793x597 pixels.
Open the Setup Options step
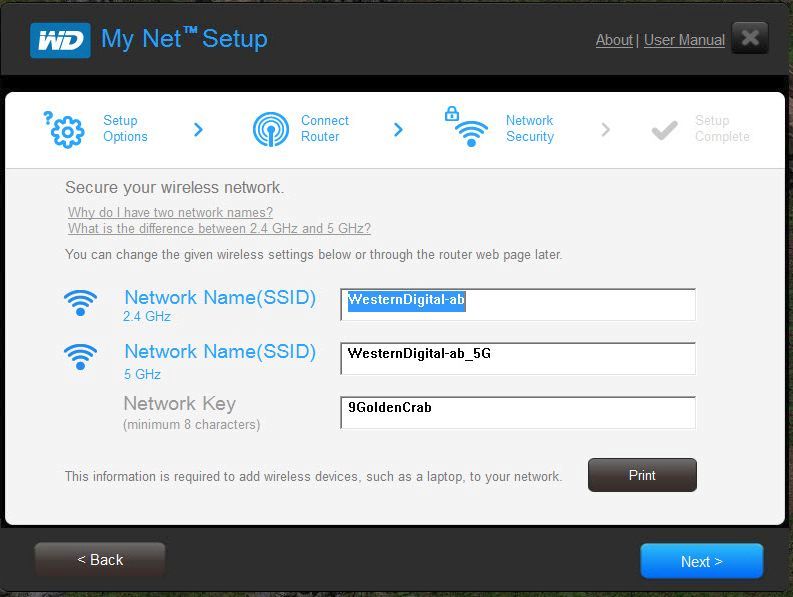coord(125,129)
